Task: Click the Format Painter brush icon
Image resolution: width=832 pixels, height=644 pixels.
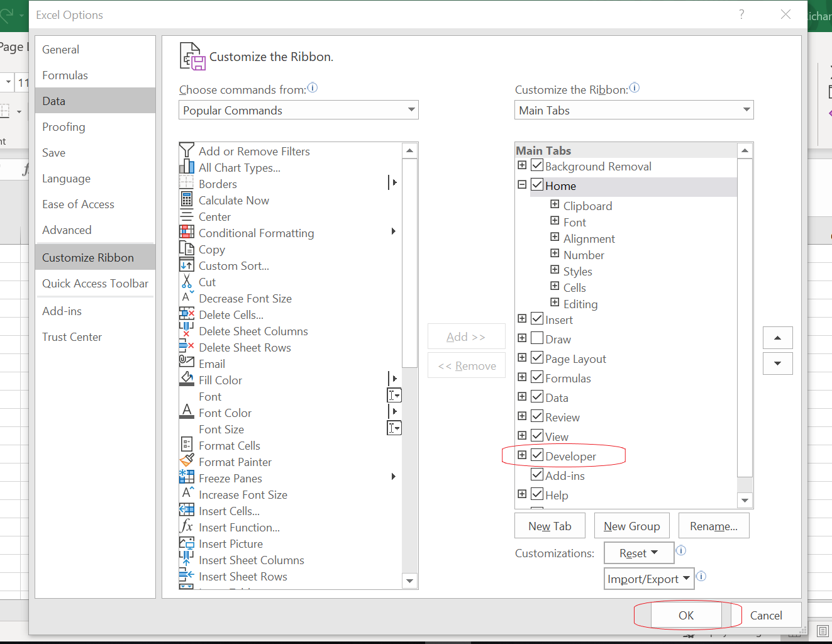Action: [187, 462]
